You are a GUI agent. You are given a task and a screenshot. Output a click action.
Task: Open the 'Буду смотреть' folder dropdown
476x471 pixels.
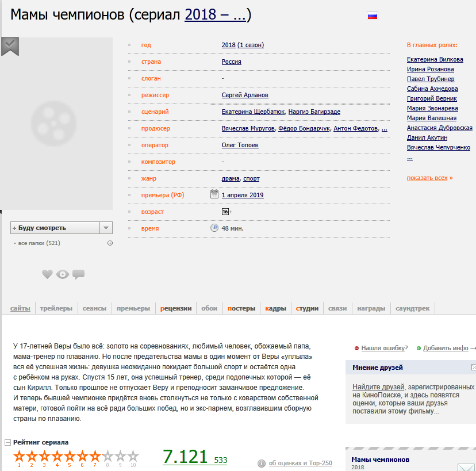(x=106, y=228)
